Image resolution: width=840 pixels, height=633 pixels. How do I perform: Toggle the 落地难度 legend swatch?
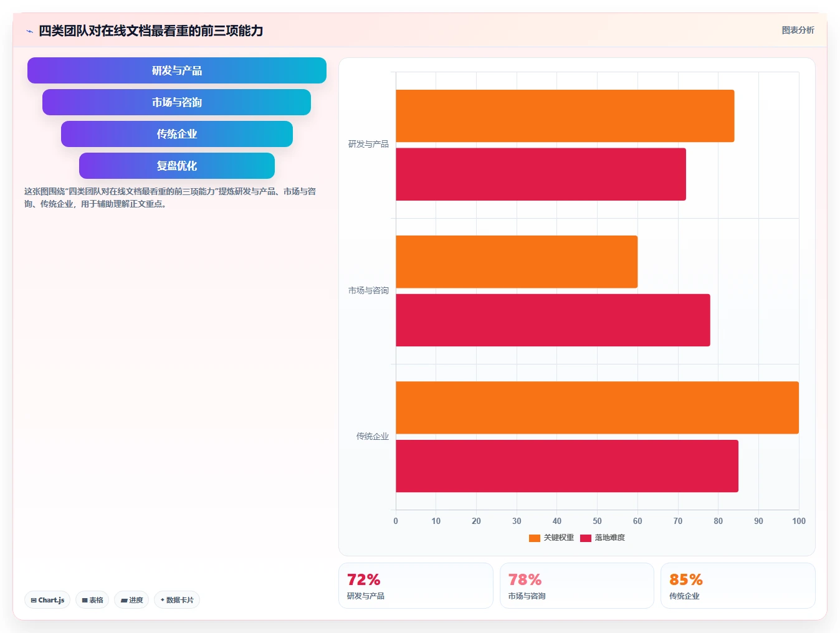(x=585, y=538)
